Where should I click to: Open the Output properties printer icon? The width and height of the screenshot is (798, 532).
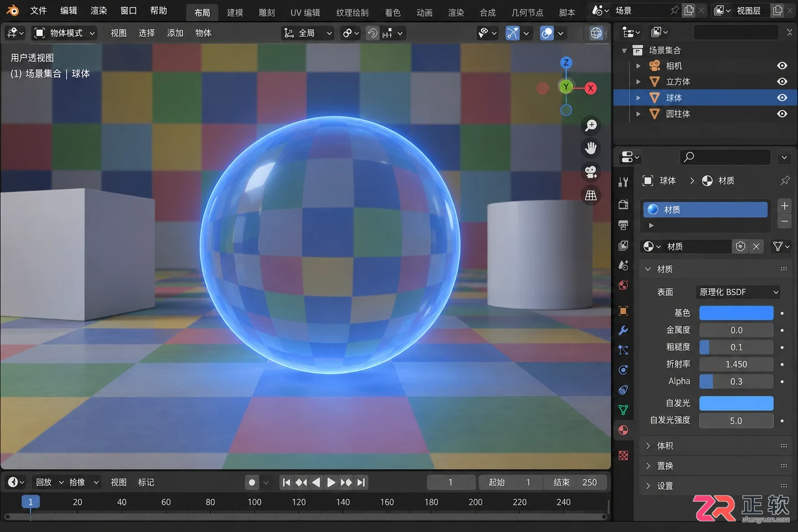click(x=623, y=225)
